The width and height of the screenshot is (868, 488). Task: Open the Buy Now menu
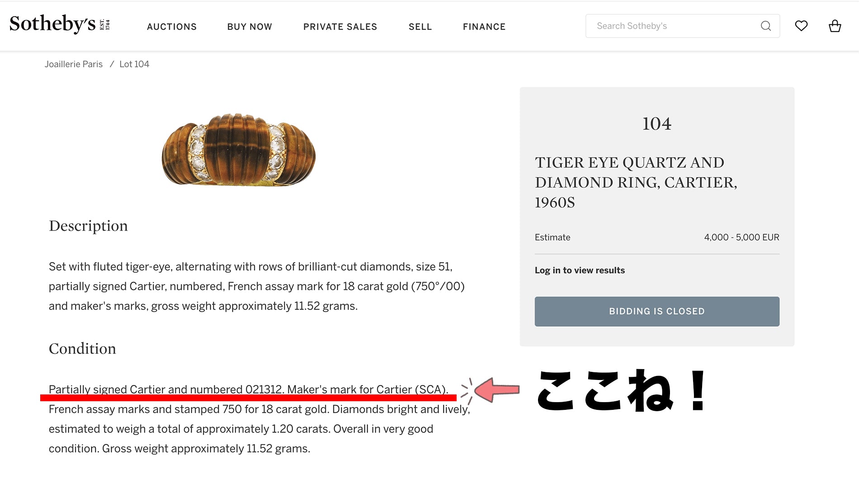(250, 27)
